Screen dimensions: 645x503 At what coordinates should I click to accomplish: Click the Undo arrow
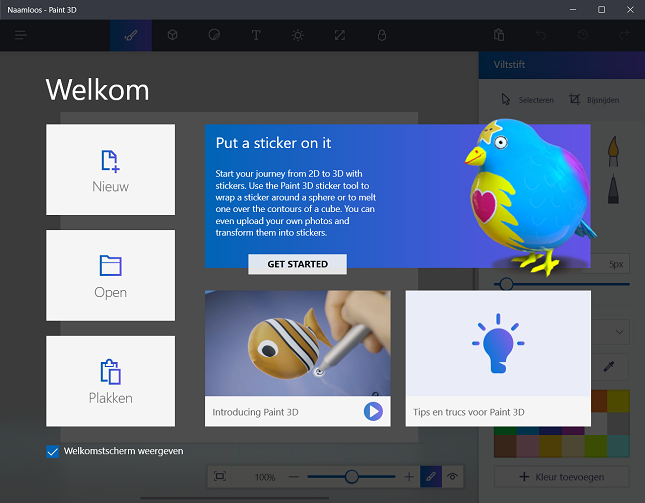click(541, 35)
